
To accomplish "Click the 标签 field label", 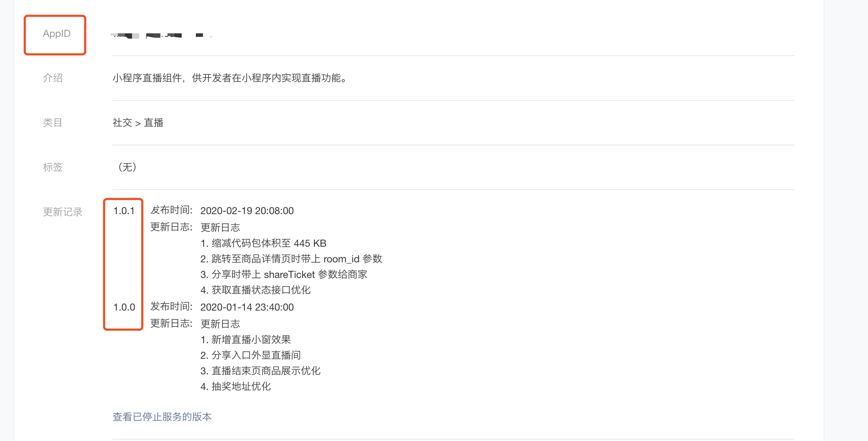I will pyautogui.click(x=53, y=167).
